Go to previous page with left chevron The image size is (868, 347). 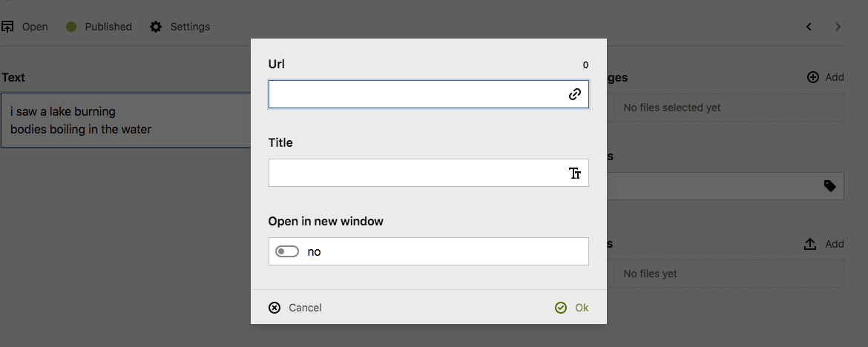809,27
